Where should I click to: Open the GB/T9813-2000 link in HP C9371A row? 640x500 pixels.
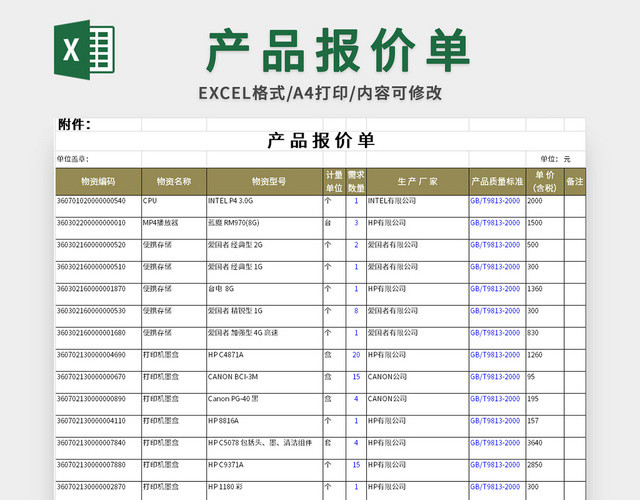click(x=495, y=465)
